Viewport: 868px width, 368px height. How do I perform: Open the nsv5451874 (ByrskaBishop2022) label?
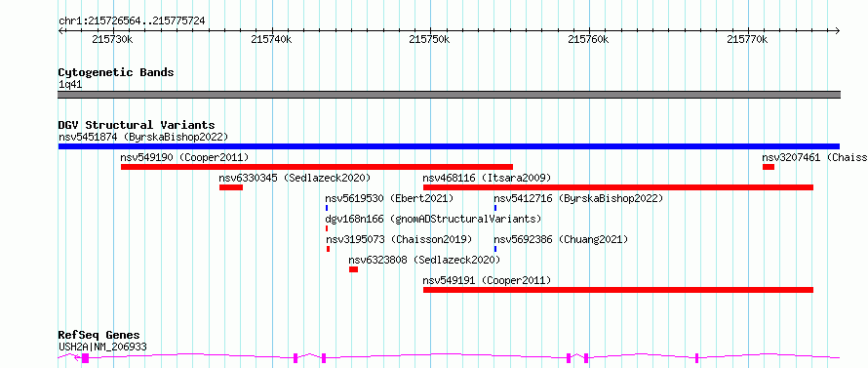[x=142, y=137]
